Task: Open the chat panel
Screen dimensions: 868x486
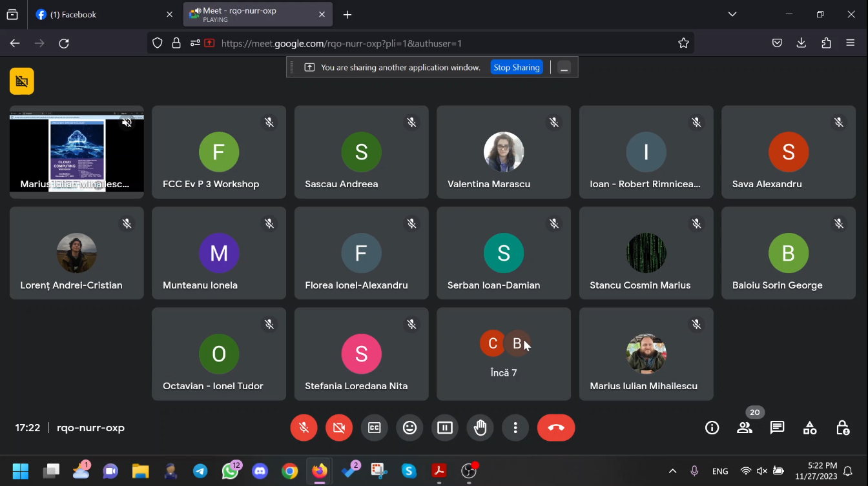Action: pyautogui.click(x=777, y=428)
